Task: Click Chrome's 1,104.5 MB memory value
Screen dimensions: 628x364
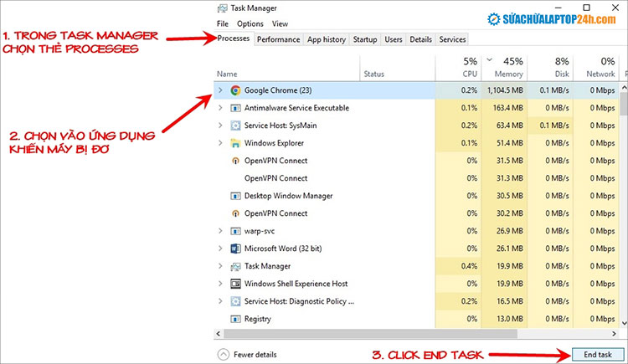Action: (x=505, y=90)
